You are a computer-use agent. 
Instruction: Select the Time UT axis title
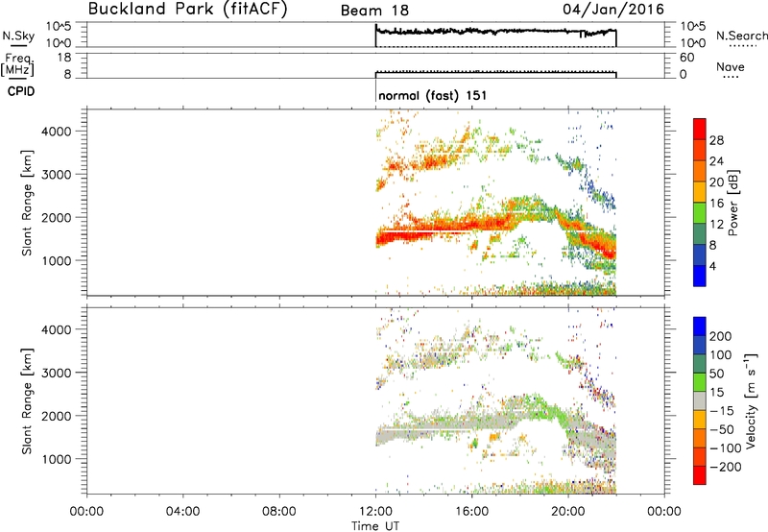pyautogui.click(x=375, y=526)
